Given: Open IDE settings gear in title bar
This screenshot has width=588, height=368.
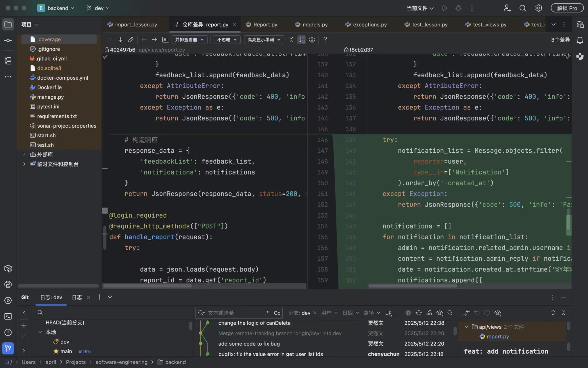Looking at the screenshot, I should (x=539, y=8).
